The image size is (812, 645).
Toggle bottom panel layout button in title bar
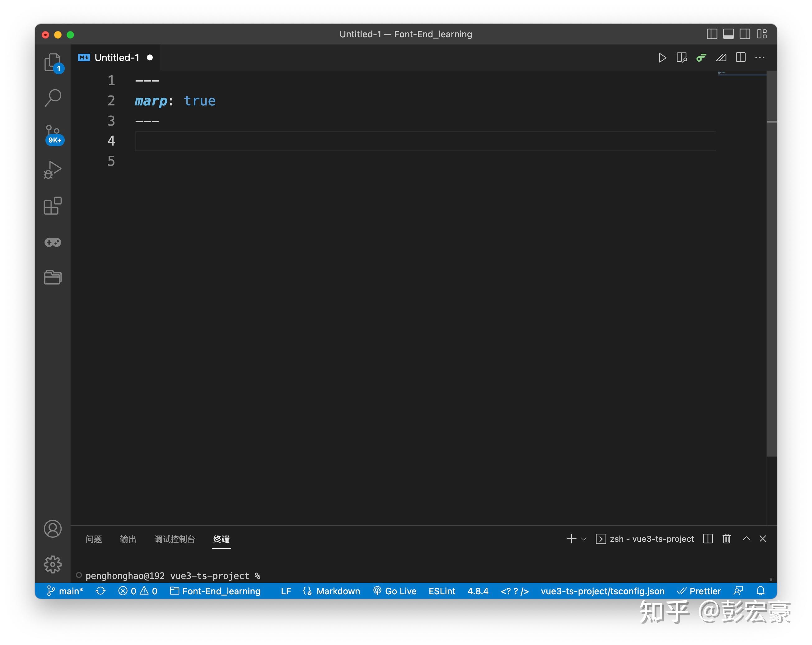728,34
